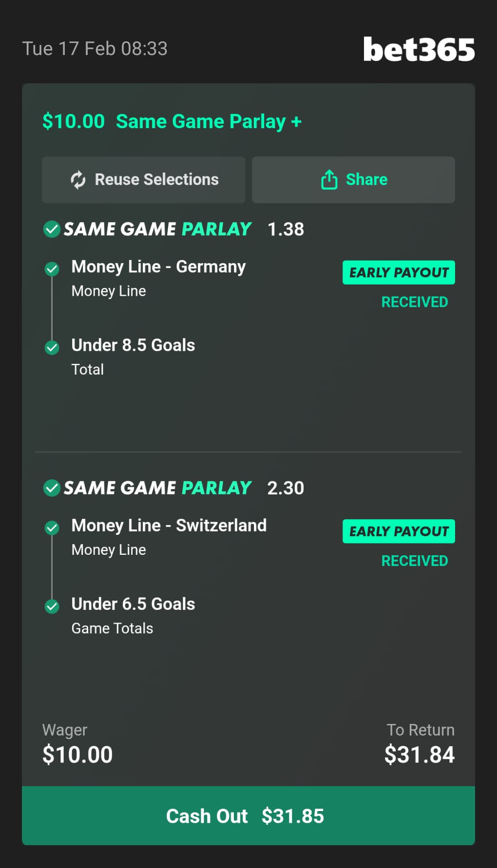Image resolution: width=497 pixels, height=868 pixels.
Task: Click the Reuse Selections refresh icon
Action: tap(78, 180)
